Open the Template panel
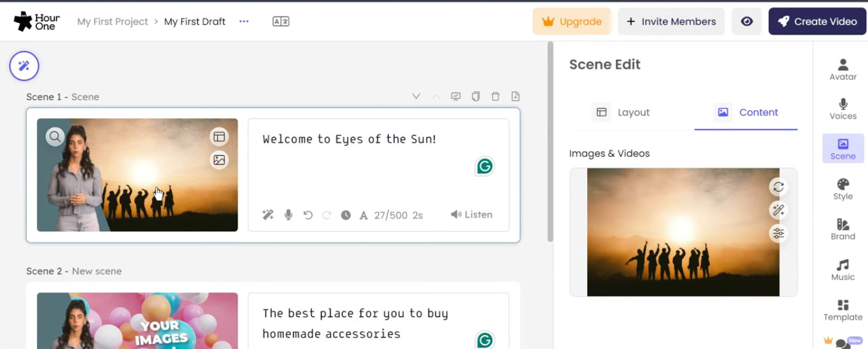Screen dimensions: 868x349 [x=843, y=310]
